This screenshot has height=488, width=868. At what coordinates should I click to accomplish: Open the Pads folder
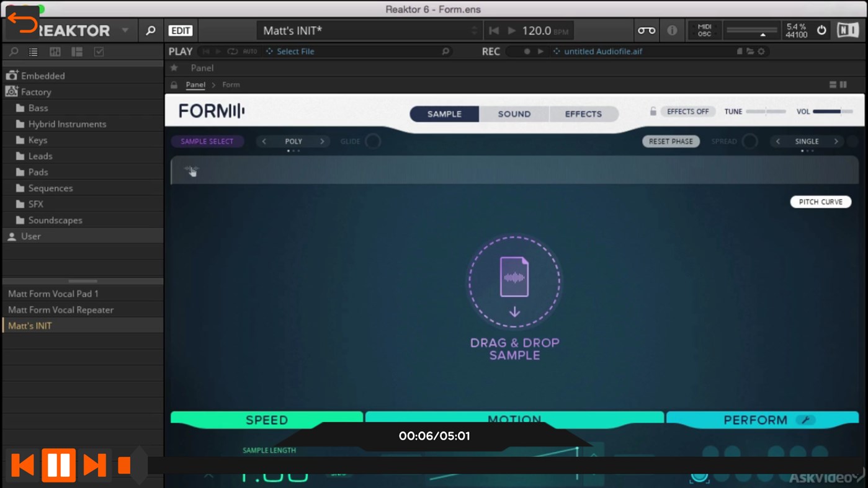click(83, 172)
